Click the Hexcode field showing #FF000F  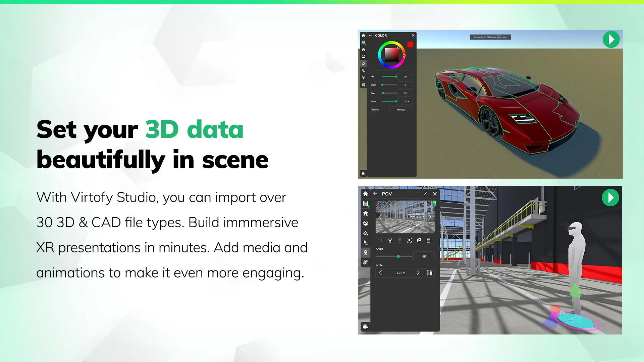coord(401,110)
